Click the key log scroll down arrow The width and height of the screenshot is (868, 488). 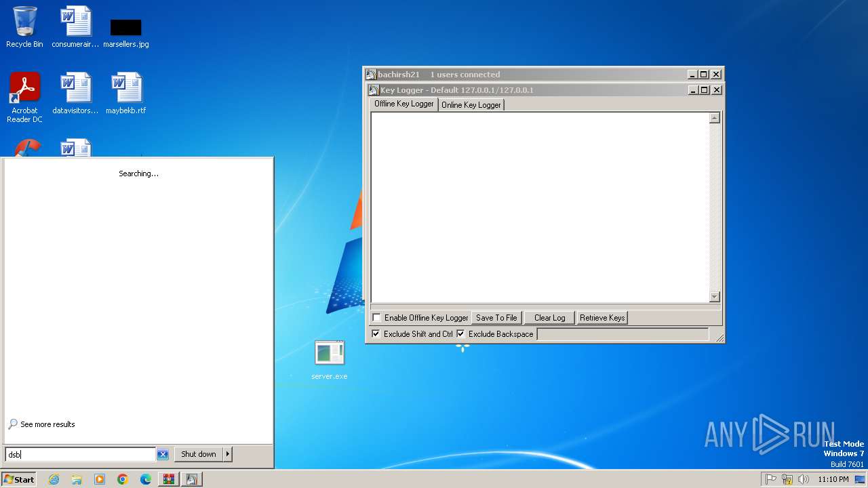tap(714, 297)
